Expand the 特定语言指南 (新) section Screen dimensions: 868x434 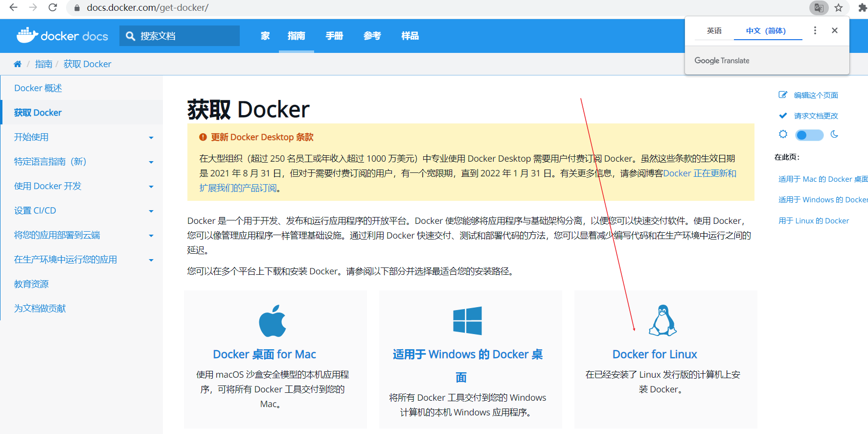151,162
